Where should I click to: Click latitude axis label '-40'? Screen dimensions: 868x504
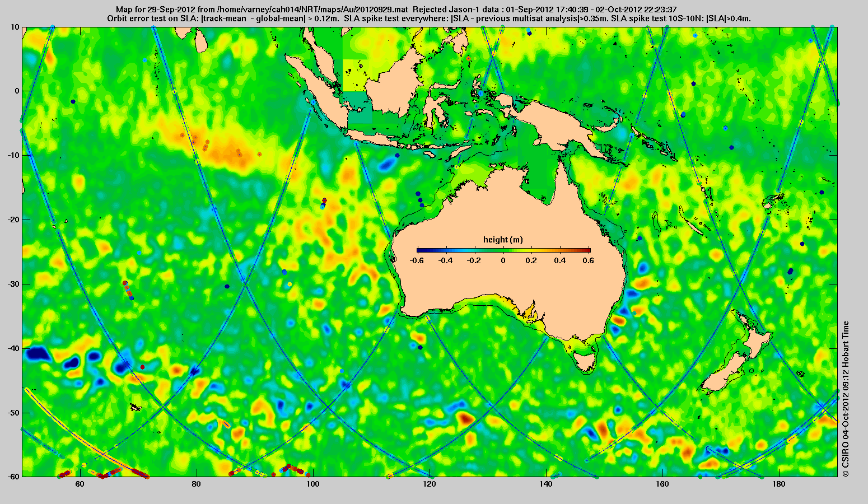coord(13,348)
